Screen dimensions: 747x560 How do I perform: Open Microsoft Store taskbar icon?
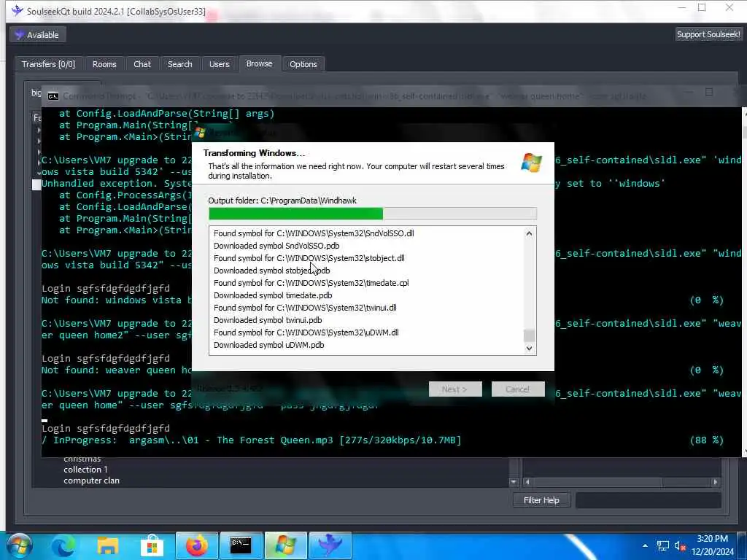152,545
